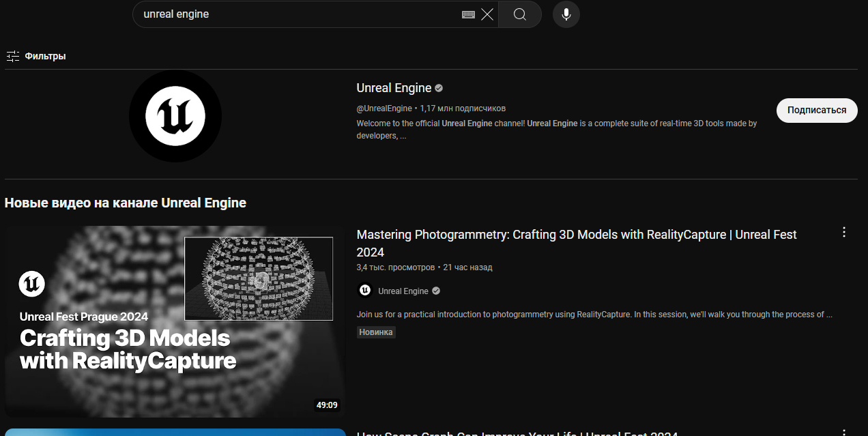
Task: Open three-dot menu for How Scene Graph video
Action: 844,433
